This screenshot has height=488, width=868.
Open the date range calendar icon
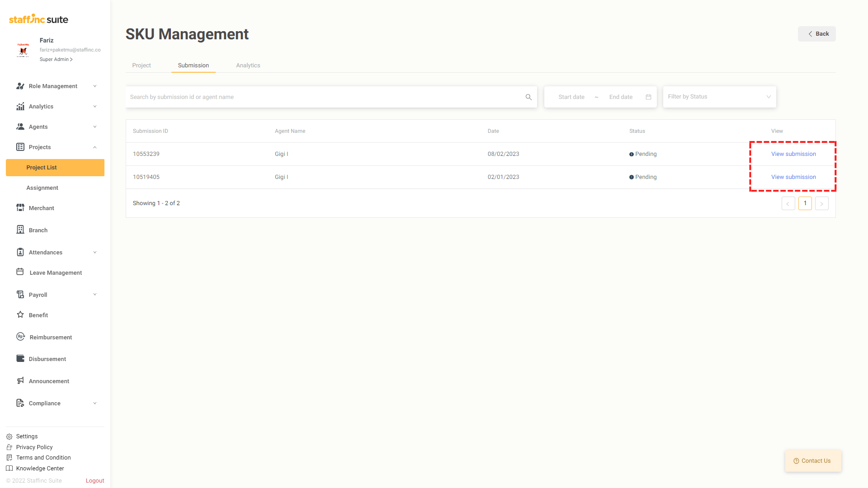[648, 97]
